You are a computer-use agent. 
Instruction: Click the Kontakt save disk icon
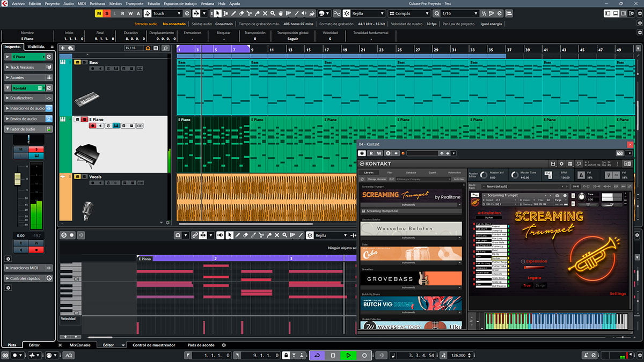[x=553, y=164]
